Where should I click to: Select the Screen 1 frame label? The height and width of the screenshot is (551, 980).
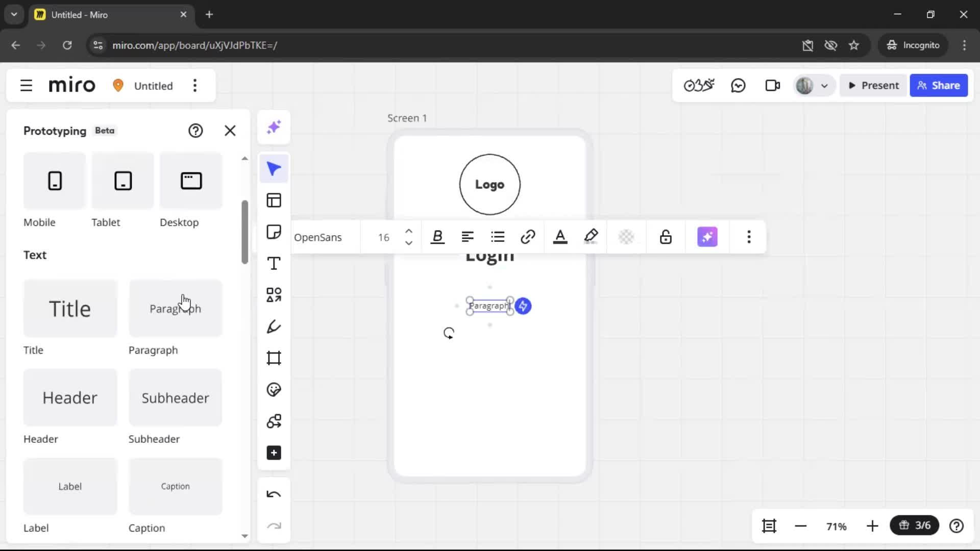[x=407, y=118]
